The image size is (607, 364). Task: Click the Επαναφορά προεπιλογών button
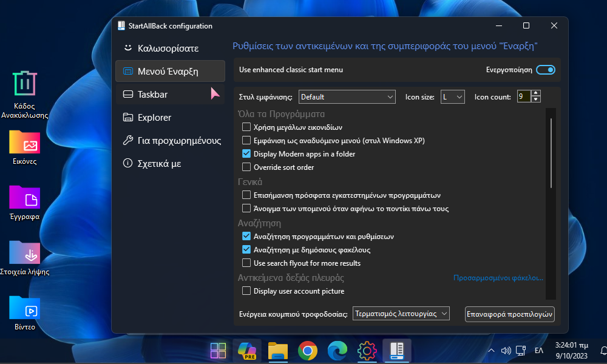coord(509,314)
